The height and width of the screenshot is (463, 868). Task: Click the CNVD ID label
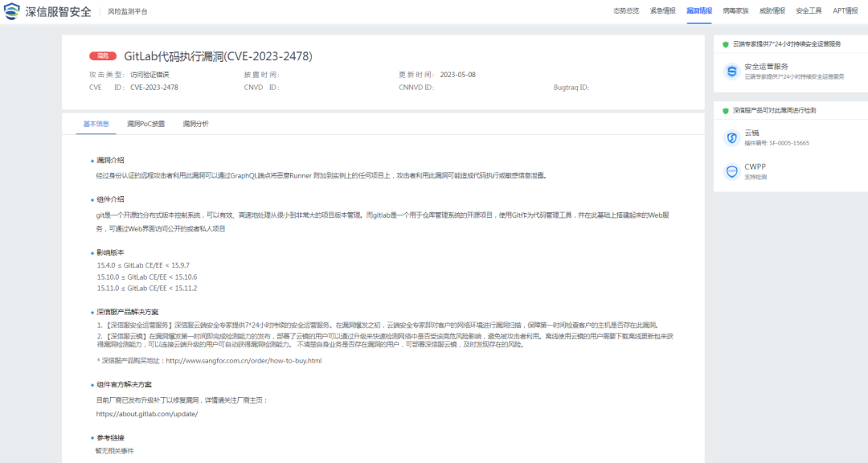pyautogui.click(x=261, y=88)
